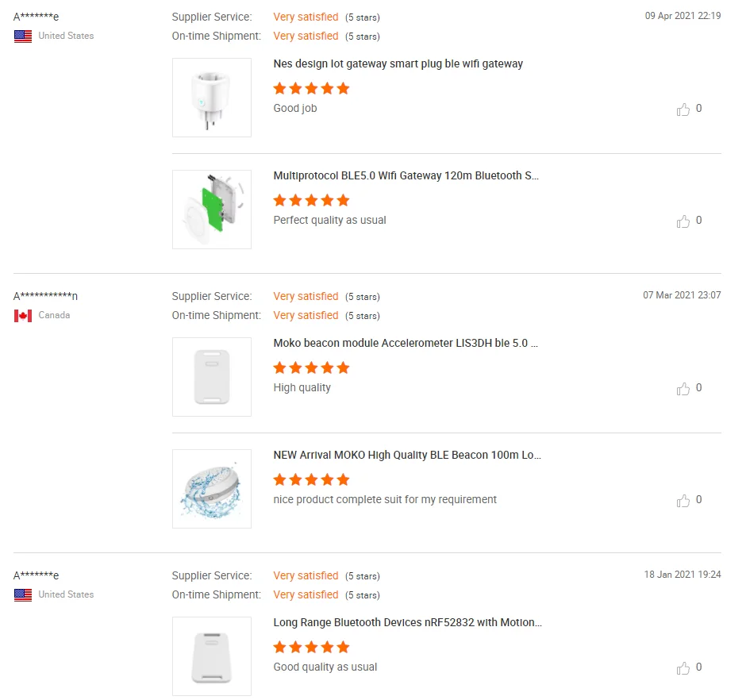Open "Multiprotocol BLE5.0 Wifi Gateway" product link
The width and height of the screenshot is (746, 700).
pos(406,175)
